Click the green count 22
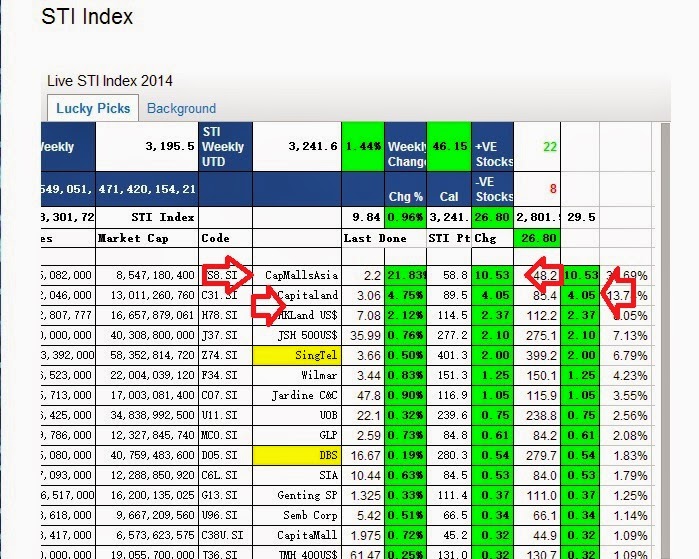This screenshot has width=699, height=559. pyautogui.click(x=550, y=147)
